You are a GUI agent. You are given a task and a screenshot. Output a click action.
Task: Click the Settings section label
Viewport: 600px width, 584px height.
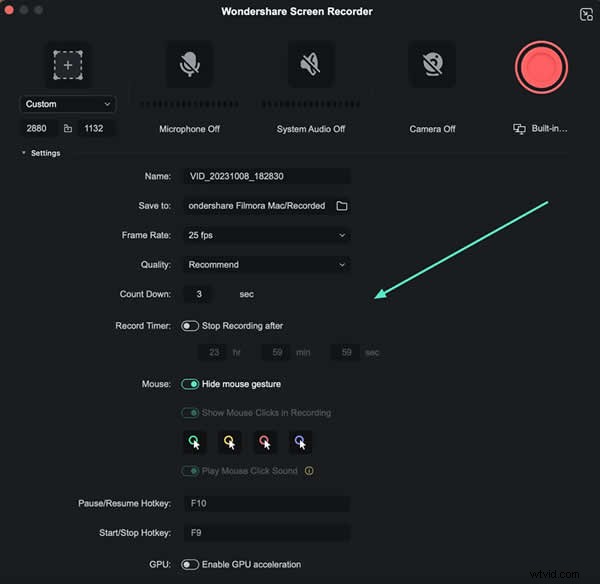[x=46, y=153]
